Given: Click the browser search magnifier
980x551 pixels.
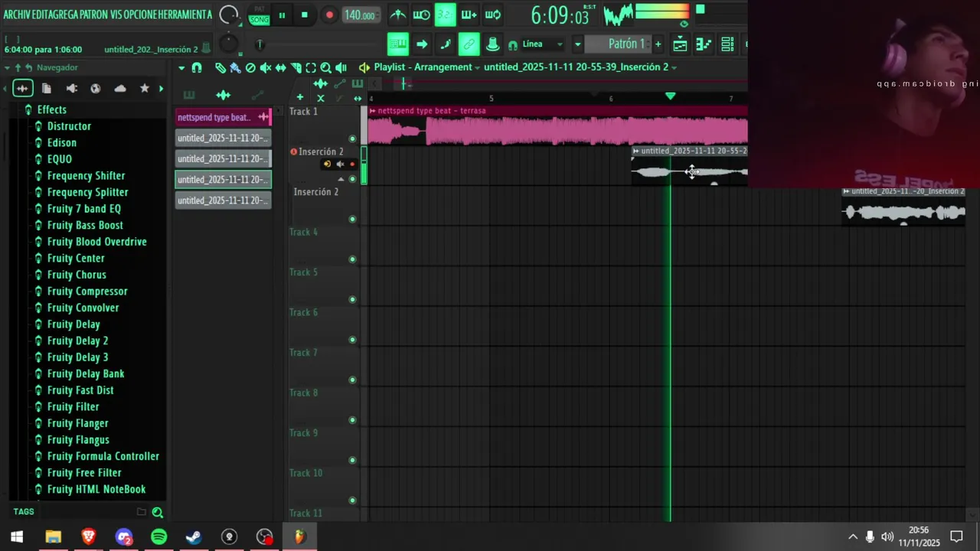Looking at the screenshot, I should (x=157, y=512).
